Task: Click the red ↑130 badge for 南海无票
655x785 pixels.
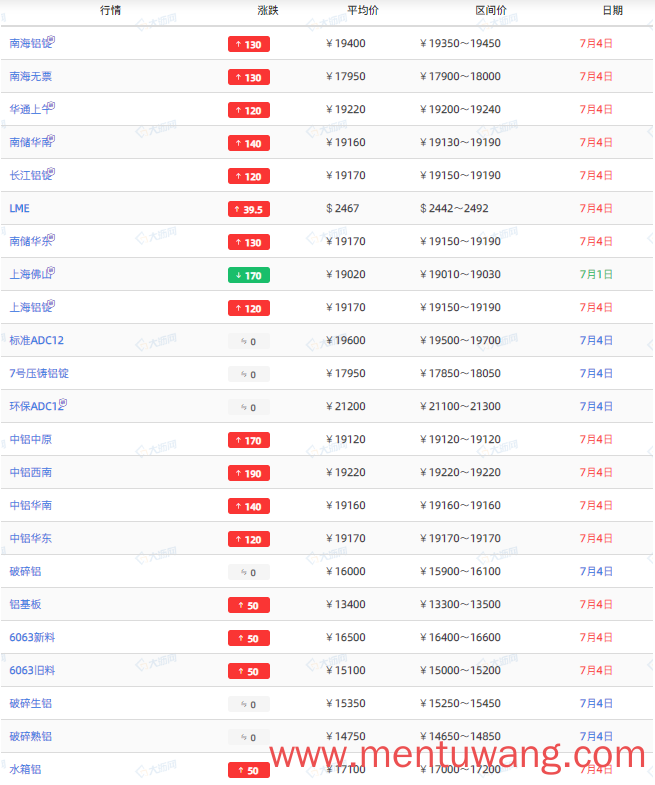Action: pyautogui.click(x=249, y=77)
